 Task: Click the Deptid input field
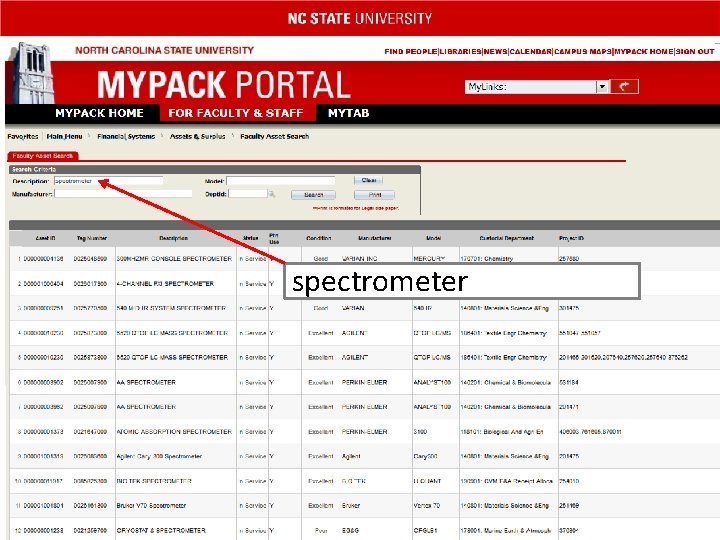click(248, 194)
